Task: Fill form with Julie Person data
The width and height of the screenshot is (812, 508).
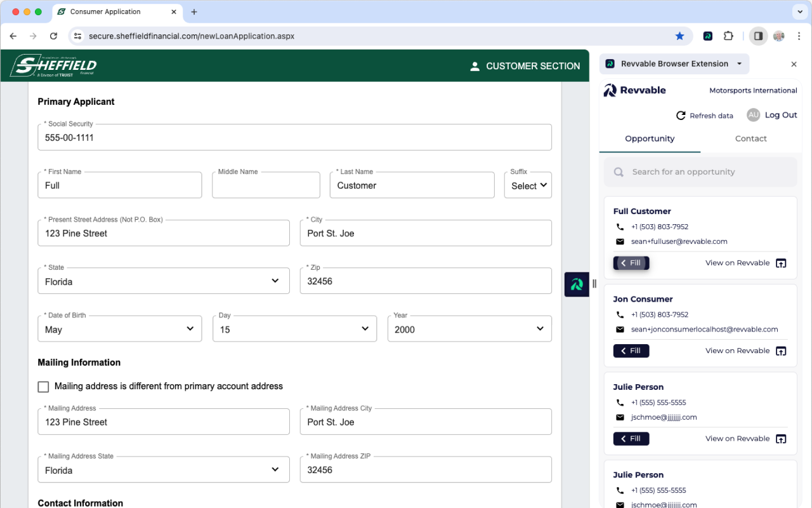Action: click(x=631, y=439)
